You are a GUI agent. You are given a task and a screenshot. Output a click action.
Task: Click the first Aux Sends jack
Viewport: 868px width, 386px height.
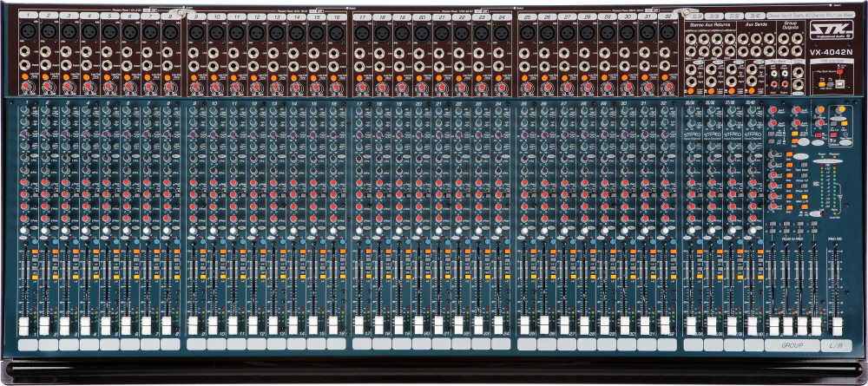pyautogui.click(x=744, y=38)
